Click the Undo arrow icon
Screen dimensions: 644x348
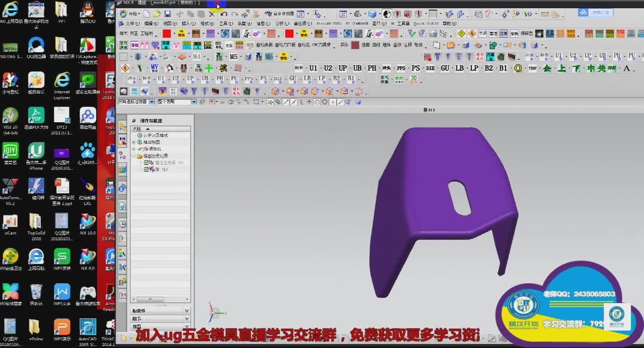[x=224, y=14]
